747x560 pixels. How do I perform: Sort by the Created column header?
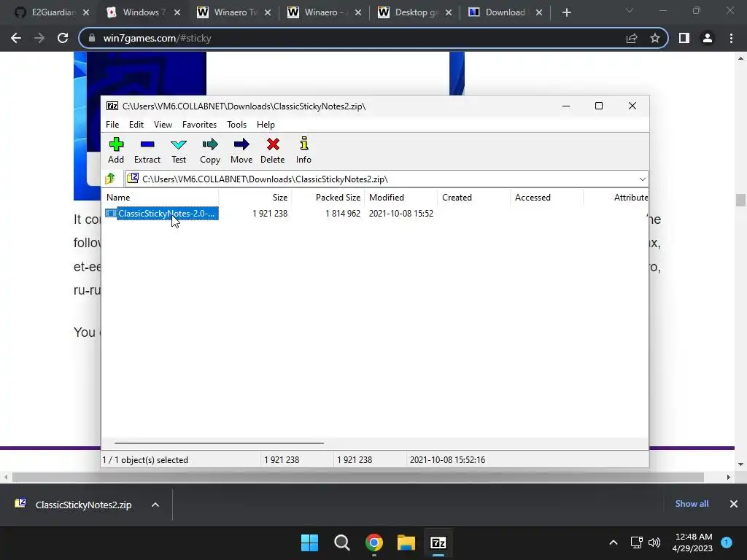474,197
